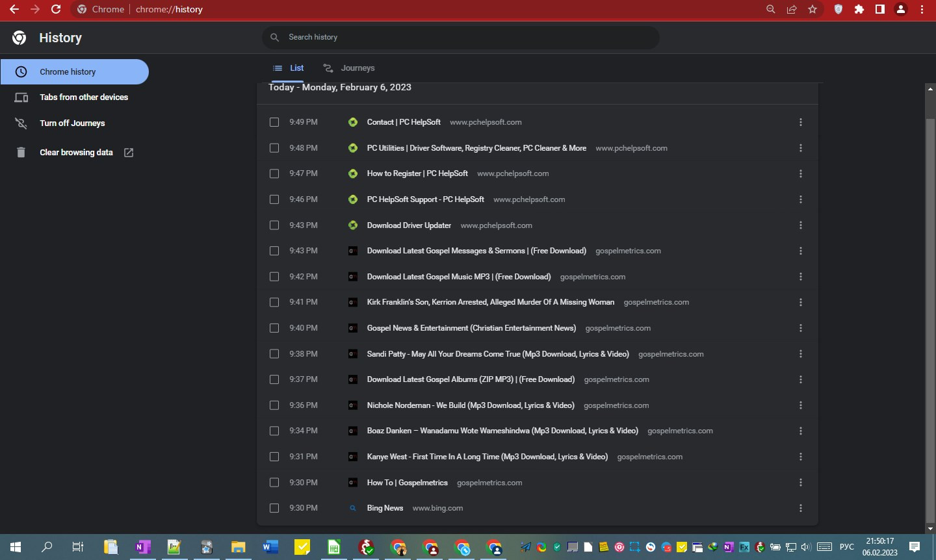Image resolution: width=936 pixels, height=560 pixels.
Task: Open Bing News history link
Action: (385, 508)
